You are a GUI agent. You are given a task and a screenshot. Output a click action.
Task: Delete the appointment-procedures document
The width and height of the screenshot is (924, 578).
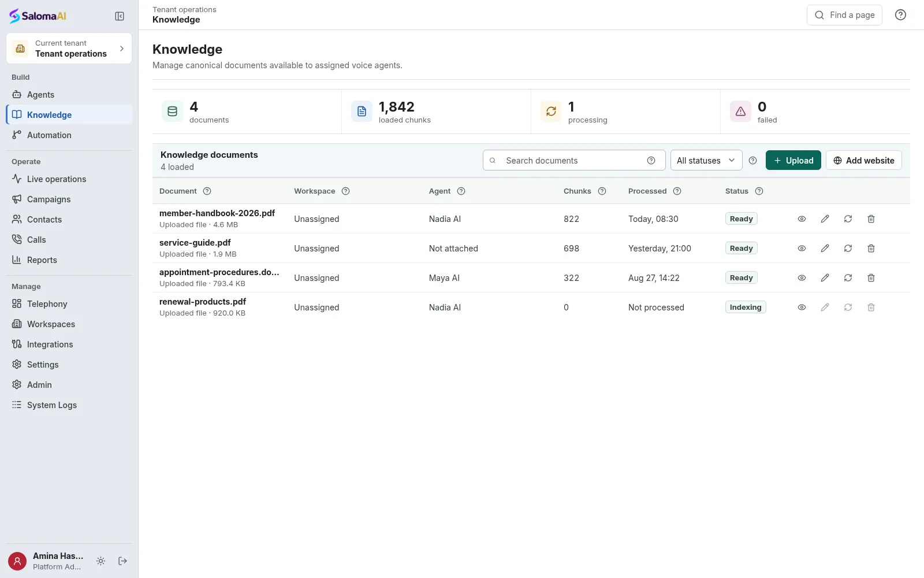pyautogui.click(x=871, y=278)
